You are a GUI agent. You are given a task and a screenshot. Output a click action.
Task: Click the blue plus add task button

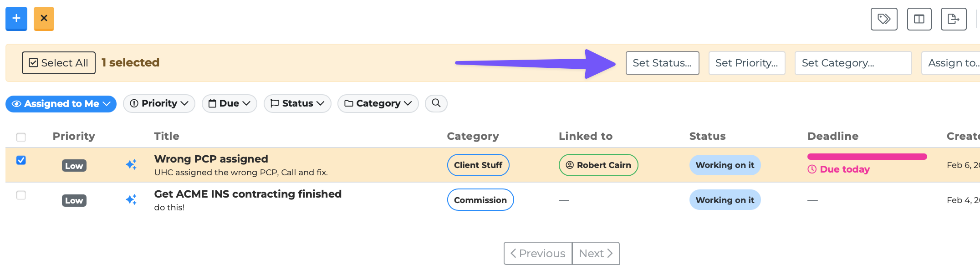click(x=16, y=19)
